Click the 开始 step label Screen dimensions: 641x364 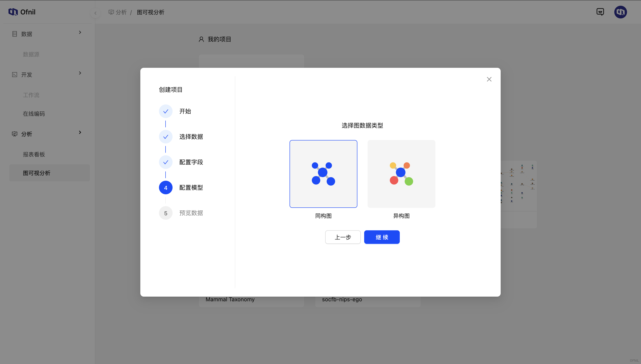point(185,111)
